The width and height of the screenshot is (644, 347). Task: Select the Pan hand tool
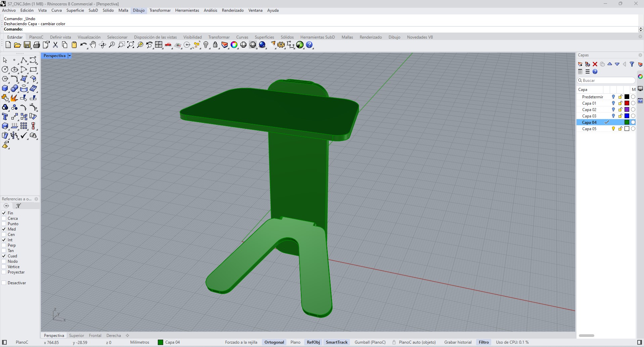93,45
